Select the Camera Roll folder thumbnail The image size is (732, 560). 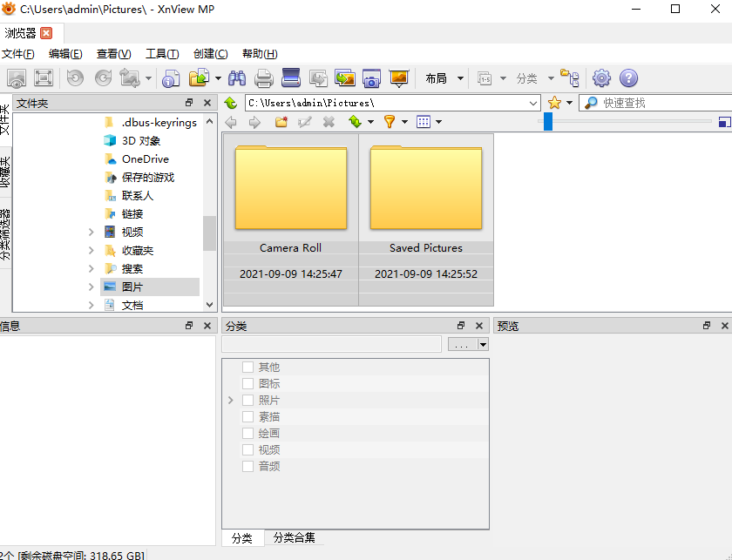[x=290, y=187]
